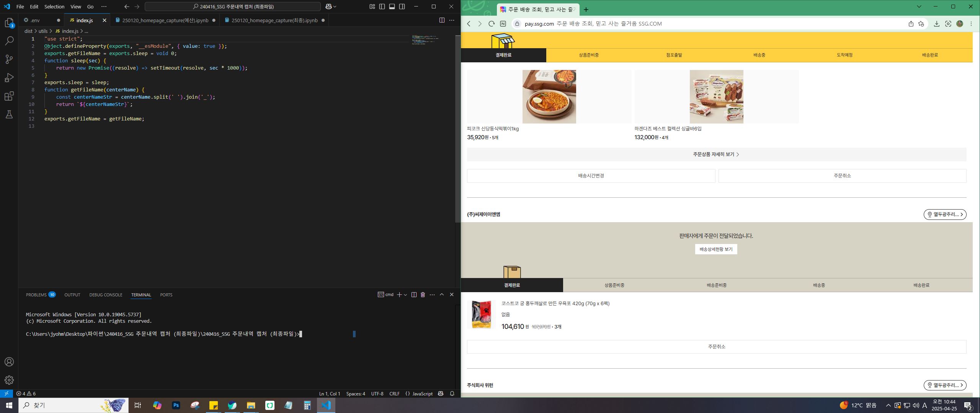980x413 pixels.
Task: Switch to the PROBLEMS panel tab
Action: point(41,294)
